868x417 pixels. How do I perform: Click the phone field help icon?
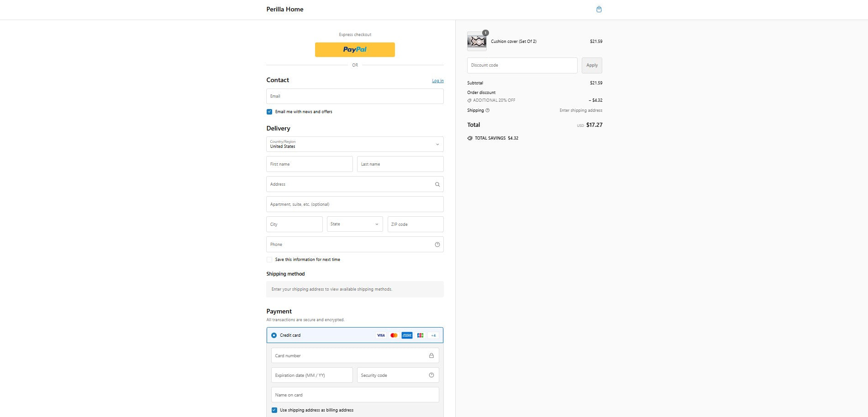[x=437, y=245]
